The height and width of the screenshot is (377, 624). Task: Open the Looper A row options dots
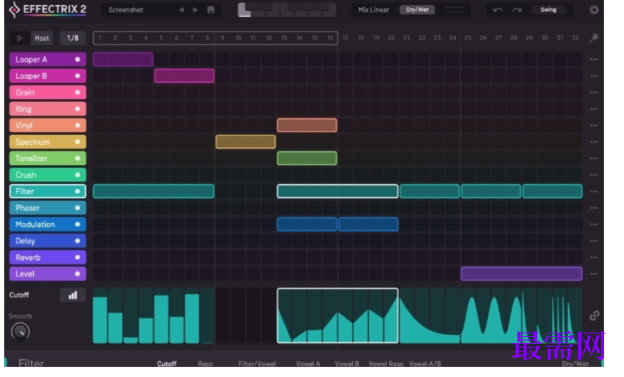[594, 59]
